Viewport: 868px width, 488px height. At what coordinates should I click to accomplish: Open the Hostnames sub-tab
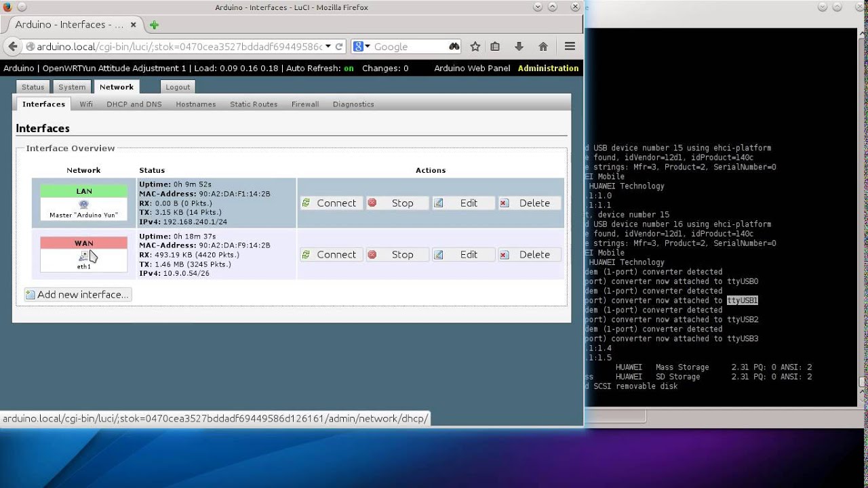(x=196, y=104)
